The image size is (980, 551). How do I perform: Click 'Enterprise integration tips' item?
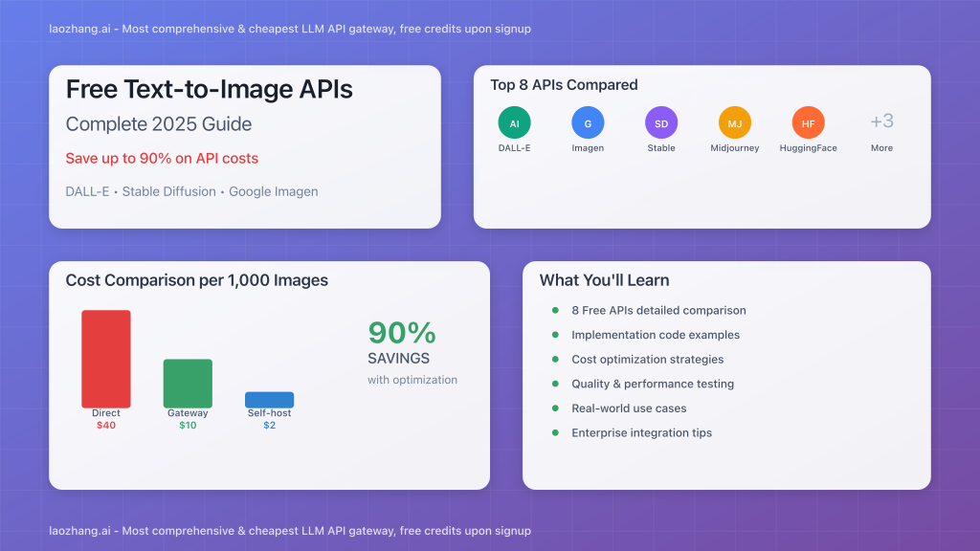[x=642, y=432]
